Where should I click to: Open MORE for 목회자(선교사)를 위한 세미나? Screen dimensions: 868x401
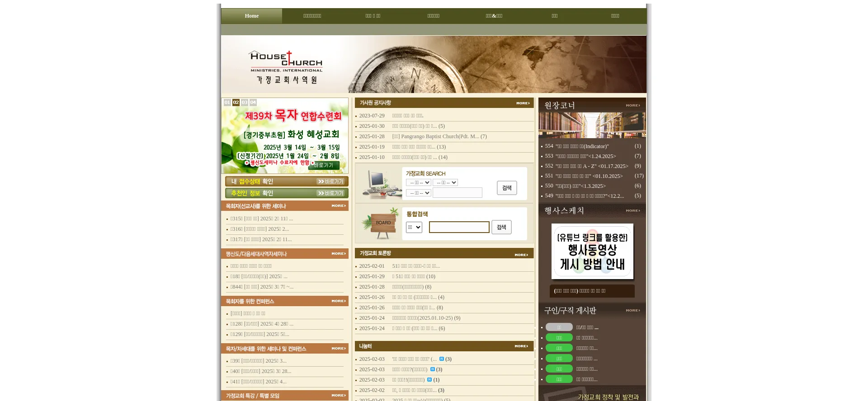(339, 206)
